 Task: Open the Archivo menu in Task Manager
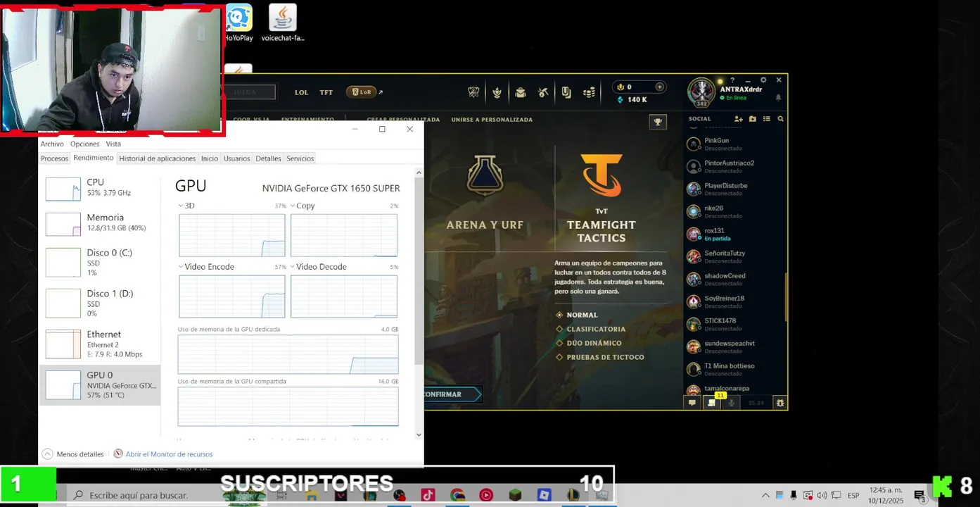[52, 144]
